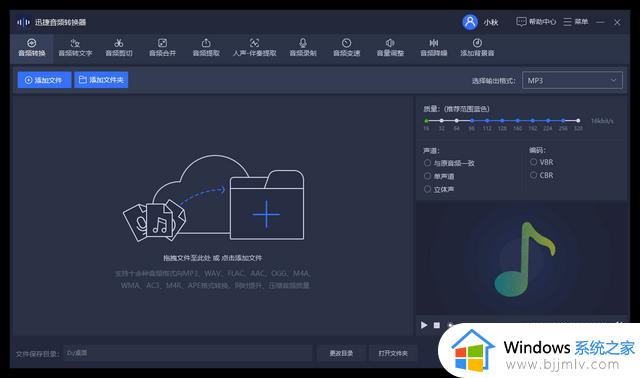Click the 拖拽文件至此处 或 点击添加文件 text

click(x=213, y=258)
